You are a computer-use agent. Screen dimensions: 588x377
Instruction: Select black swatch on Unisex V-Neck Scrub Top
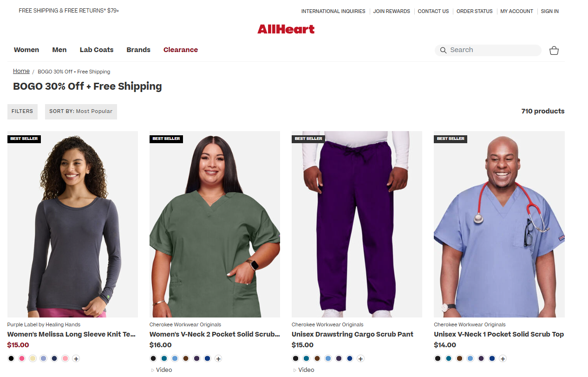point(438,358)
